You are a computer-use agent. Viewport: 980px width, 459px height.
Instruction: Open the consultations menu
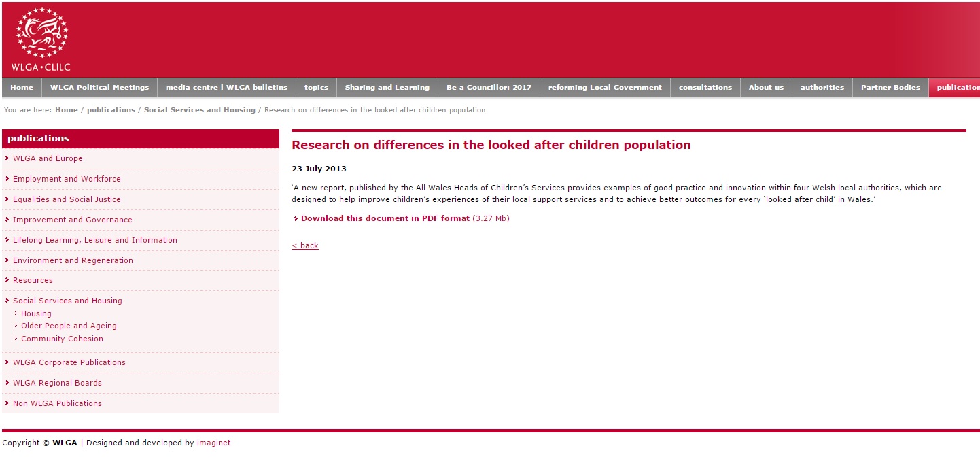click(705, 87)
